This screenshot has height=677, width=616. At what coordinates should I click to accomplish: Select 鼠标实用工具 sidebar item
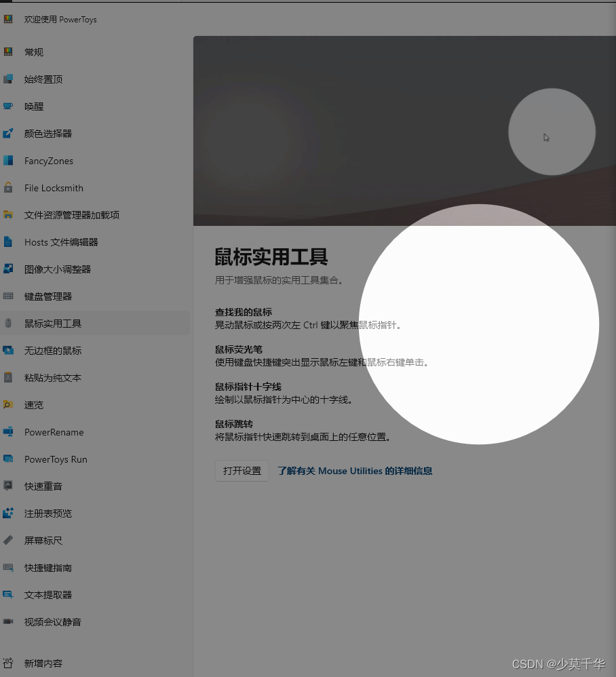point(95,324)
